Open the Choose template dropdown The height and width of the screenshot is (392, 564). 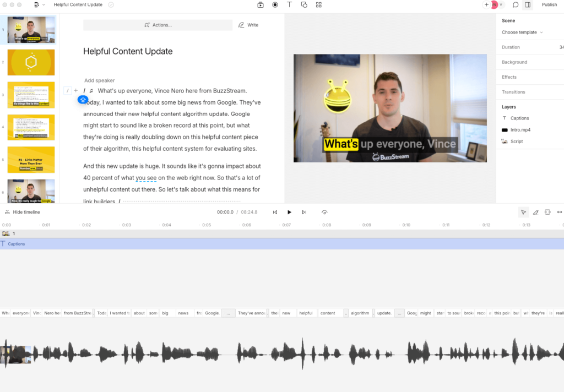click(522, 32)
